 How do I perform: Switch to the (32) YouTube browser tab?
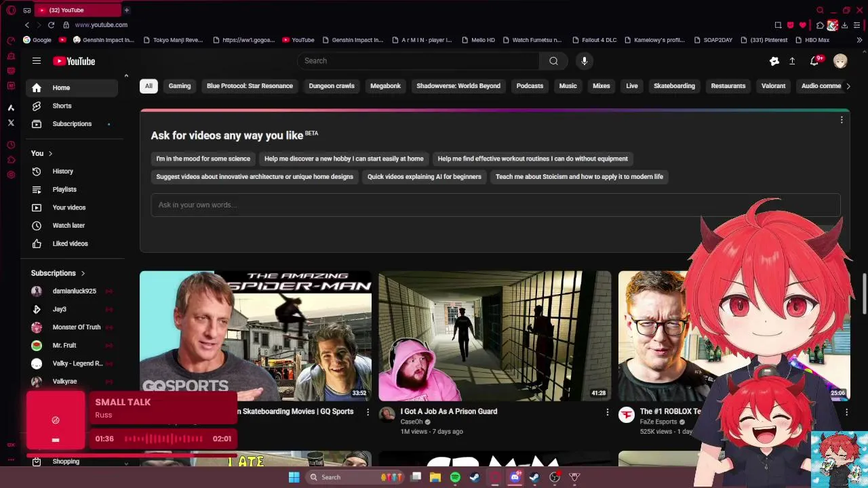pyautogui.click(x=77, y=10)
